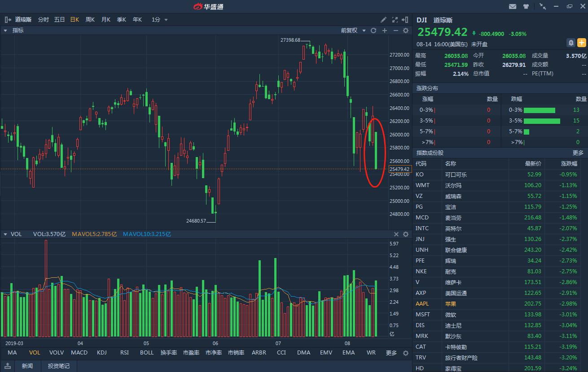Screen dimensions: 588x372
Task: Click the upload icon beside 新闻
Action: tap(8, 366)
